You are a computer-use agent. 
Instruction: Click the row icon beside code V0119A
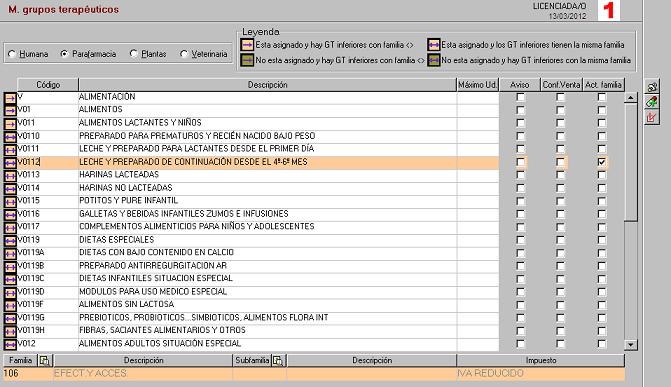tap(10, 254)
